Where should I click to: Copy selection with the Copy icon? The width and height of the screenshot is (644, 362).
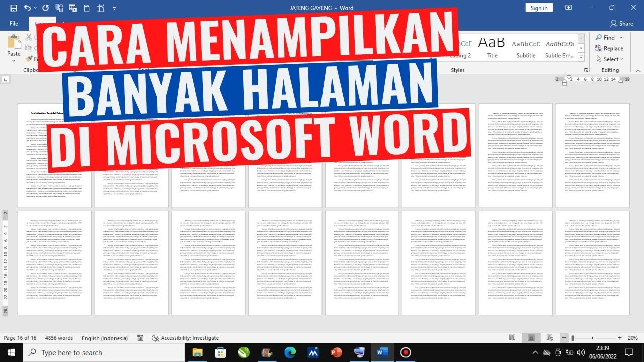point(28,48)
